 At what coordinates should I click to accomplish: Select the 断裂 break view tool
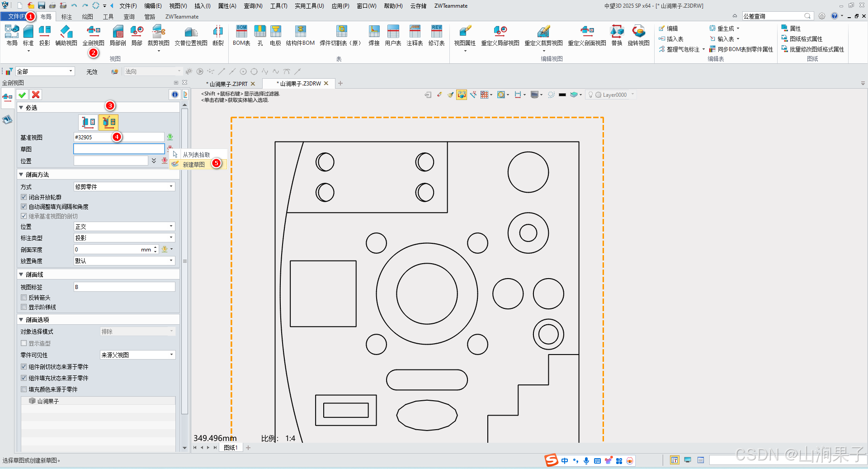[218, 35]
